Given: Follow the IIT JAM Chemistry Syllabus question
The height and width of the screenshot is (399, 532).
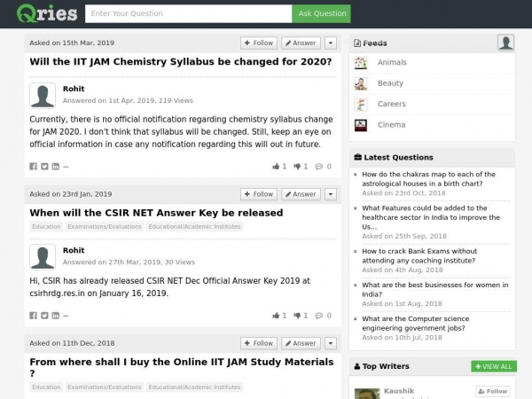Looking at the screenshot, I should coord(259,43).
